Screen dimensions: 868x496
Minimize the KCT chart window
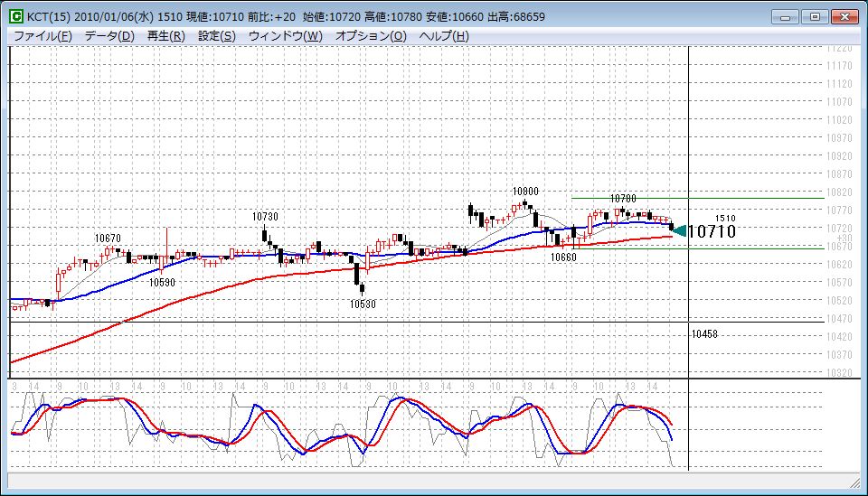(x=788, y=16)
